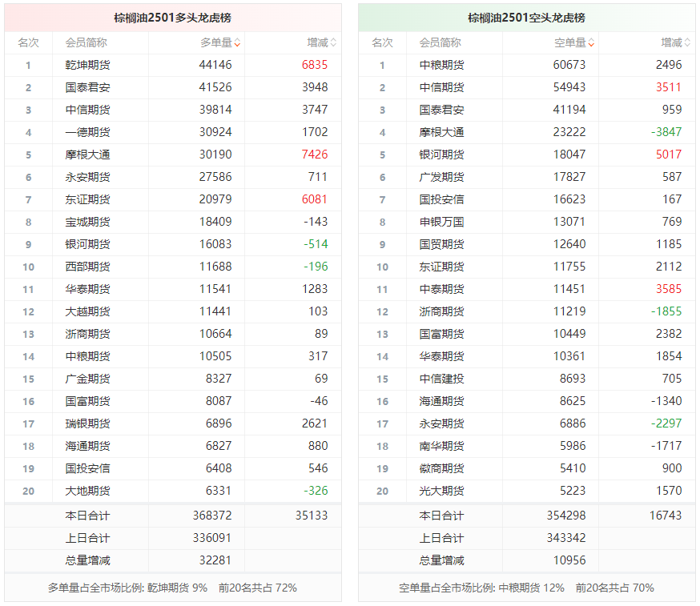
Task: Click long 本日合计 value 368372
Action: point(212,516)
